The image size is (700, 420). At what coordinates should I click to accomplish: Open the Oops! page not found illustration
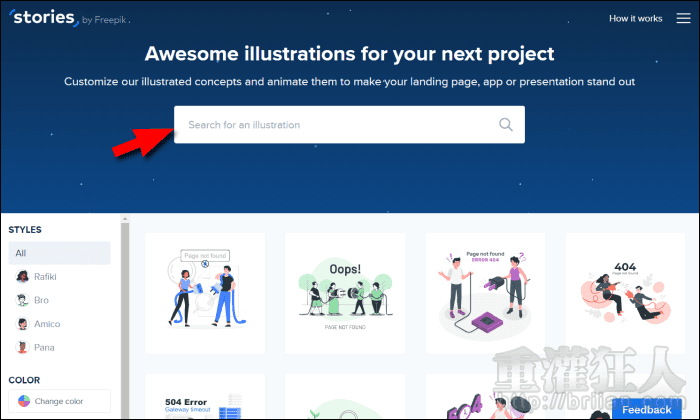[x=345, y=293]
